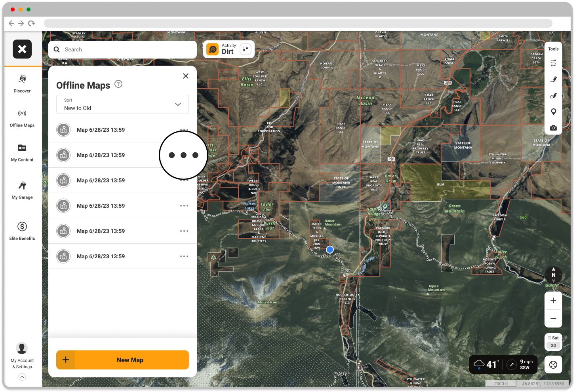Open My Garage in the sidebar
Viewport: 575px width, 392px height.
point(22,190)
